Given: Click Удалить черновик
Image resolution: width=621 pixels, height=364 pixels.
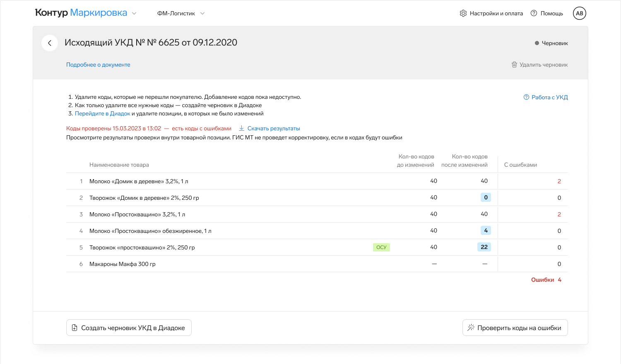Looking at the screenshot, I should (x=539, y=65).
